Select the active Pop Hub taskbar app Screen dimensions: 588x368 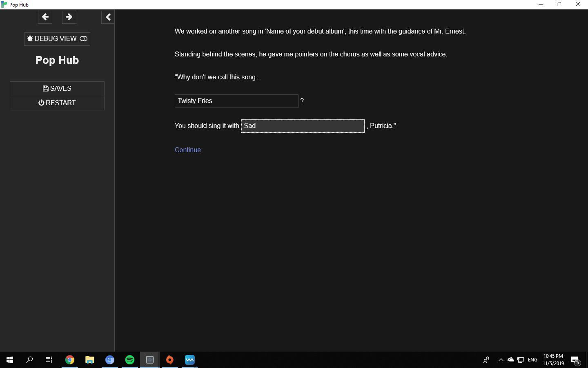pyautogui.click(x=150, y=360)
